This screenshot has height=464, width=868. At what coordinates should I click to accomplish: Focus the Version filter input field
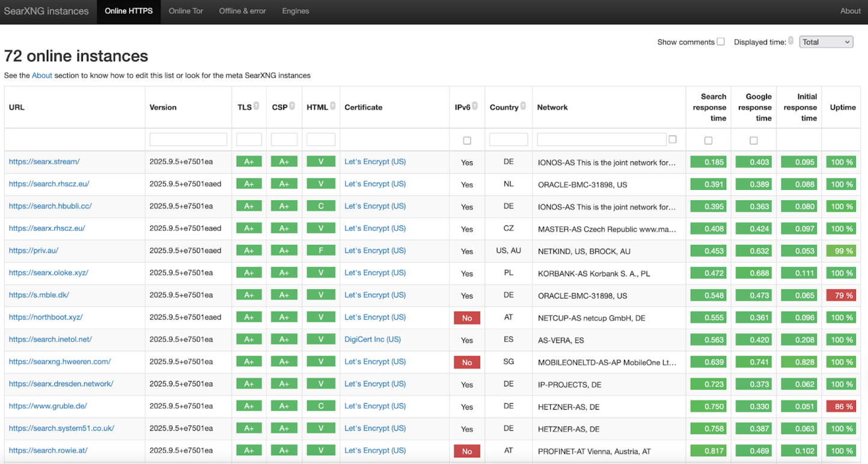click(x=188, y=139)
